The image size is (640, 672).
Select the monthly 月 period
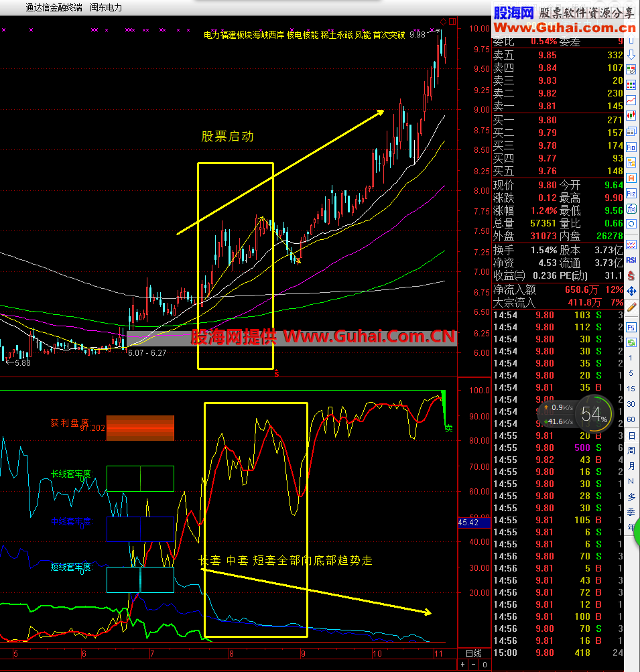click(x=631, y=466)
